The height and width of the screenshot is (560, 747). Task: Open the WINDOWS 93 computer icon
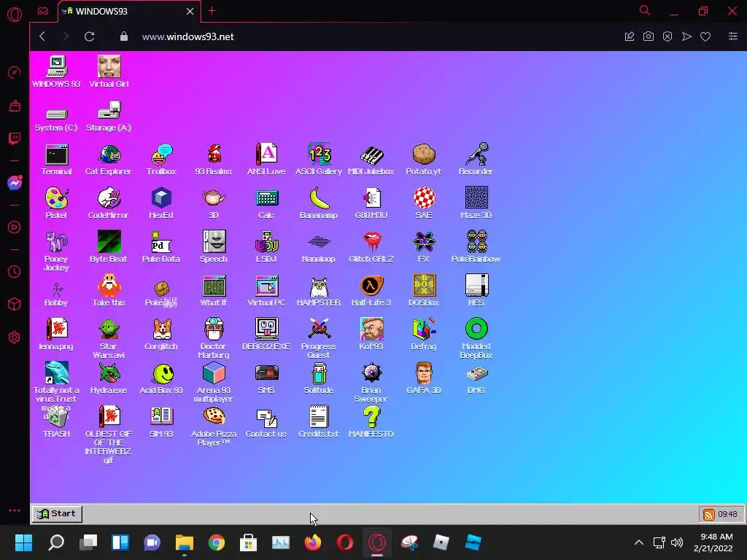[x=56, y=72]
